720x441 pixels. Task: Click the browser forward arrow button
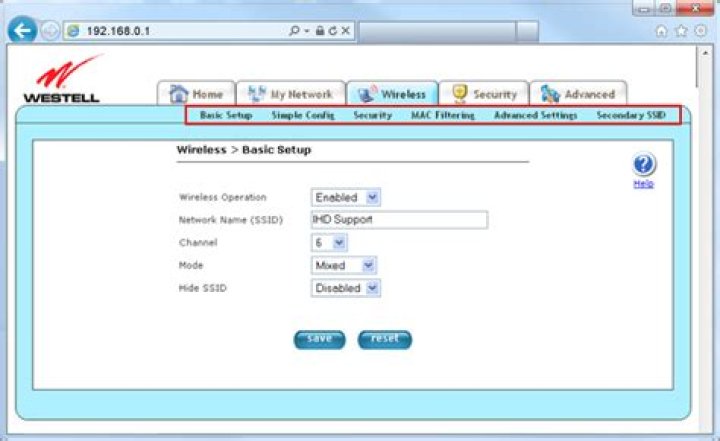[50, 31]
